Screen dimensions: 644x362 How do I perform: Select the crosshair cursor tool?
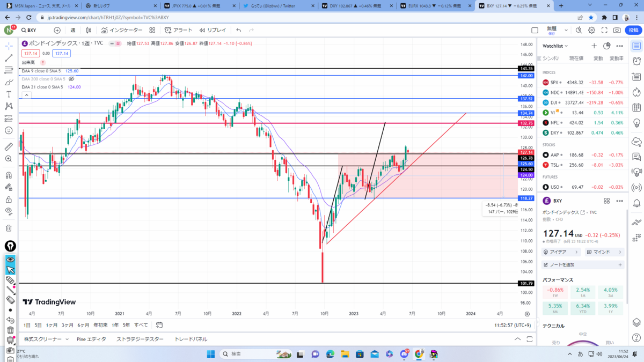point(9,46)
